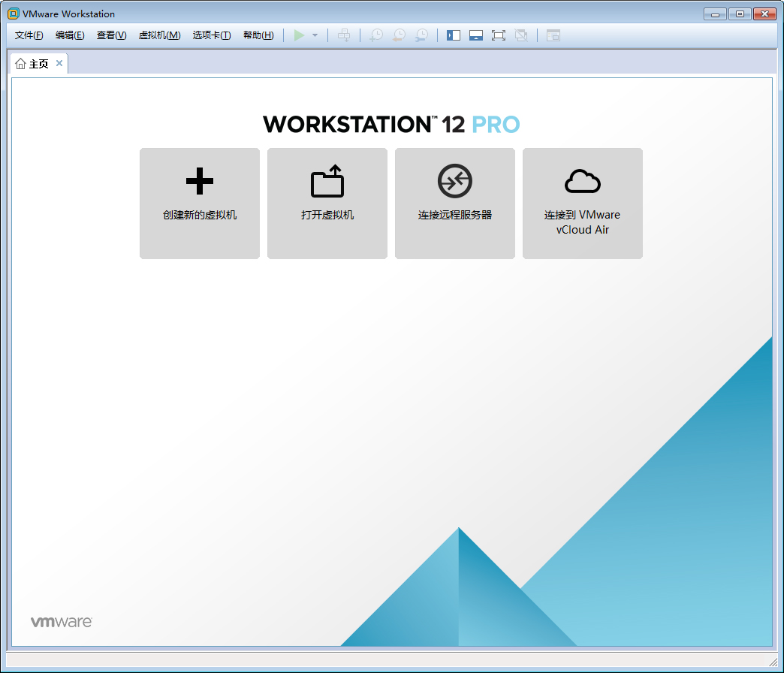Open the Snapshot Manager toolbar icon
The width and height of the screenshot is (784, 673).
click(x=421, y=35)
